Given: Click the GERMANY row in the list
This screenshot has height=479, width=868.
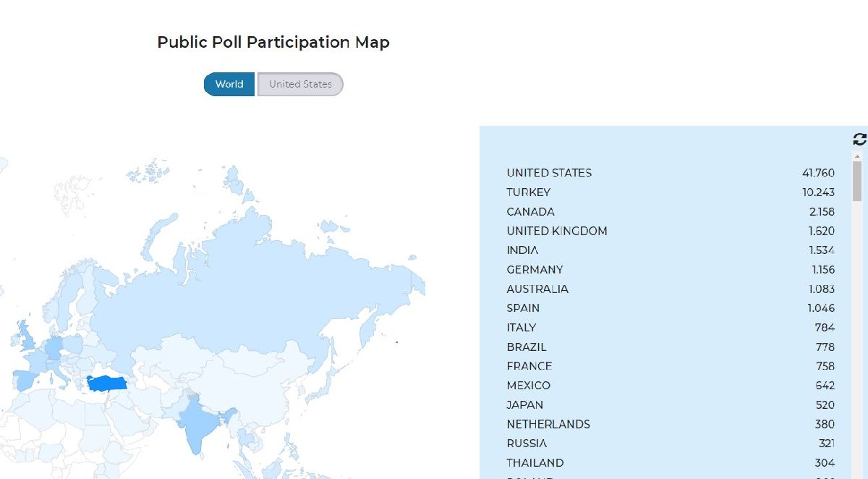Looking at the screenshot, I should (x=535, y=270).
